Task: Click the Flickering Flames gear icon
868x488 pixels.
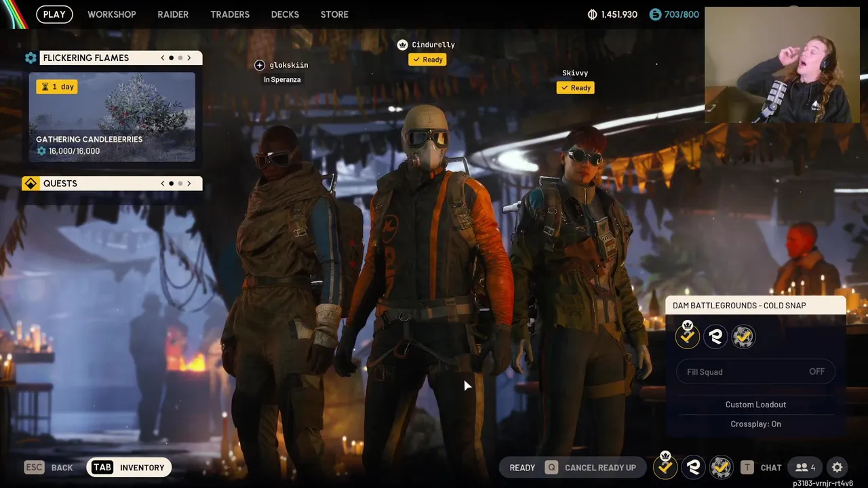Action: 31,58
